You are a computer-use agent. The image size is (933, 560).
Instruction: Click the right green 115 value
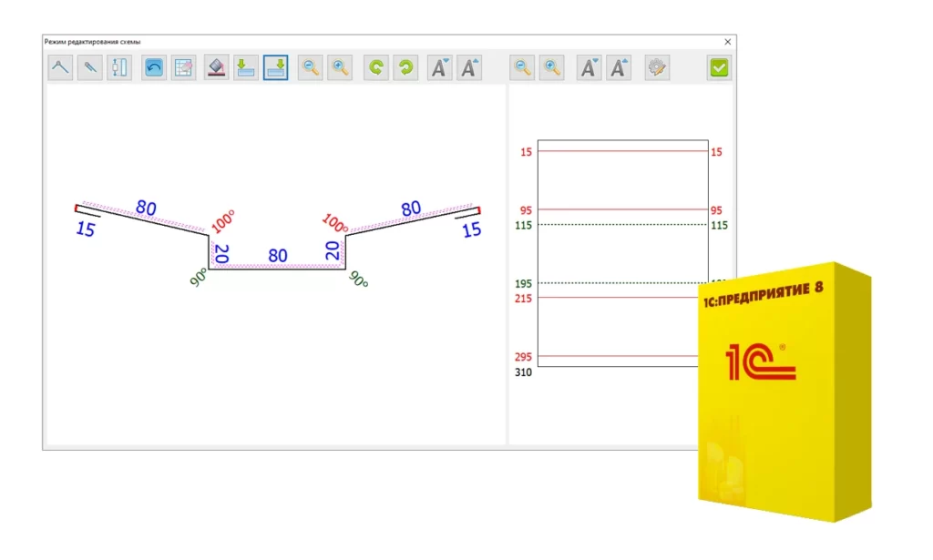(720, 225)
